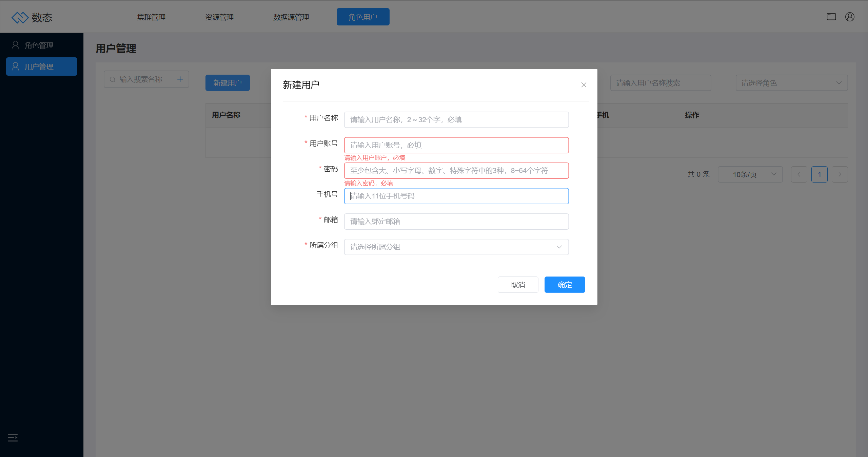Screen dimensions: 868x457
Task: Click the 新建用户 button
Action: coord(228,83)
